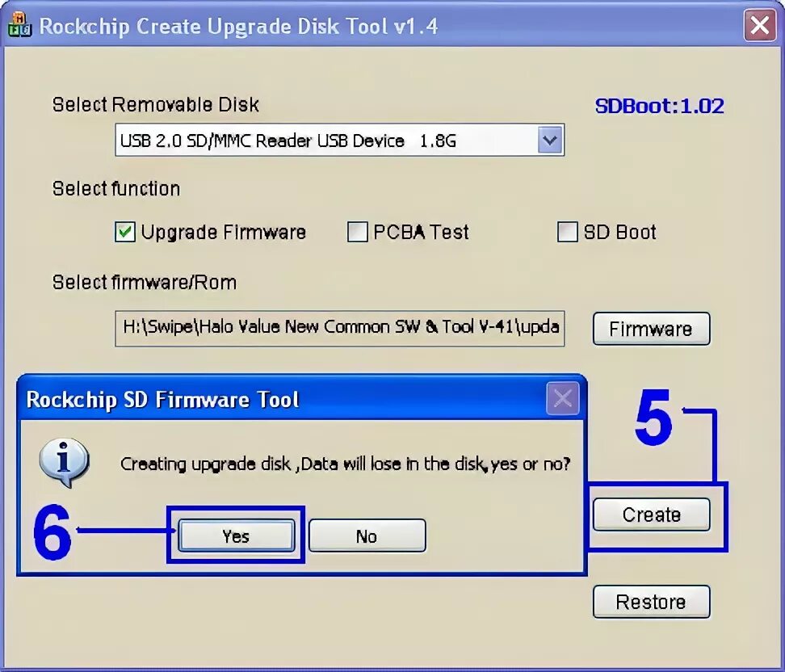The width and height of the screenshot is (785, 672).
Task: Confirm with Yes in the dialog
Action: 236,535
